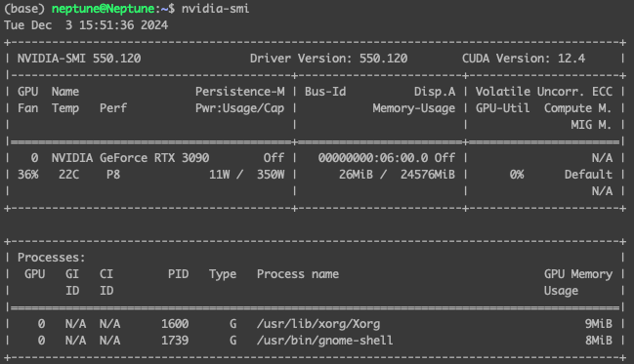This screenshot has height=364, width=634.
Task: Click the PID 1600 entry
Action: pyautogui.click(x=175, y=324)
